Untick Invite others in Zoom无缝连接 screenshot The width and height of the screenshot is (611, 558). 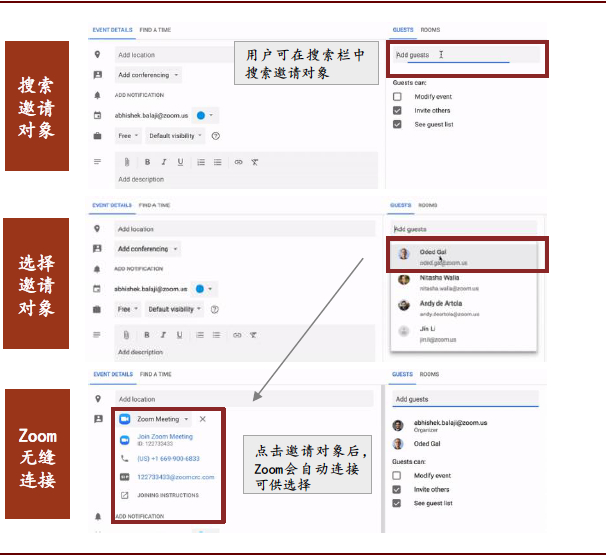coord(397,489)
